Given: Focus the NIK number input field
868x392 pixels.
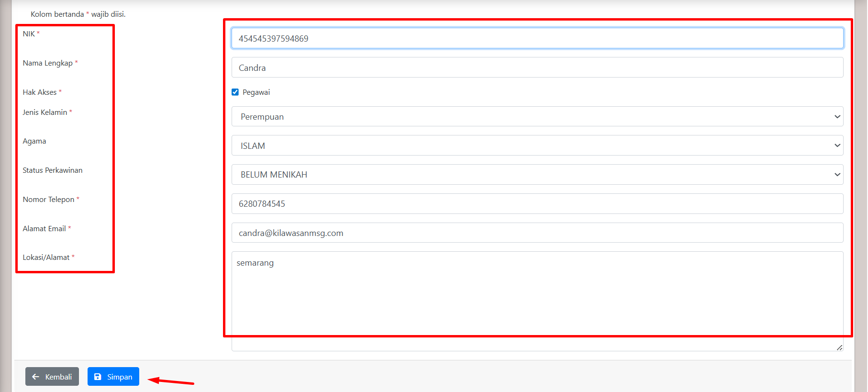Looking at the screenshot, I should click(536, 38).
